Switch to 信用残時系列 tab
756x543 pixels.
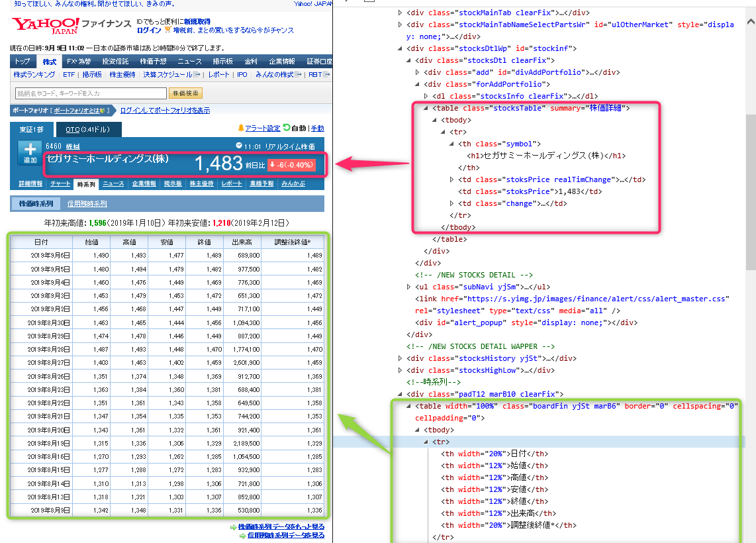pyautogui.click(x=87, y=204)
